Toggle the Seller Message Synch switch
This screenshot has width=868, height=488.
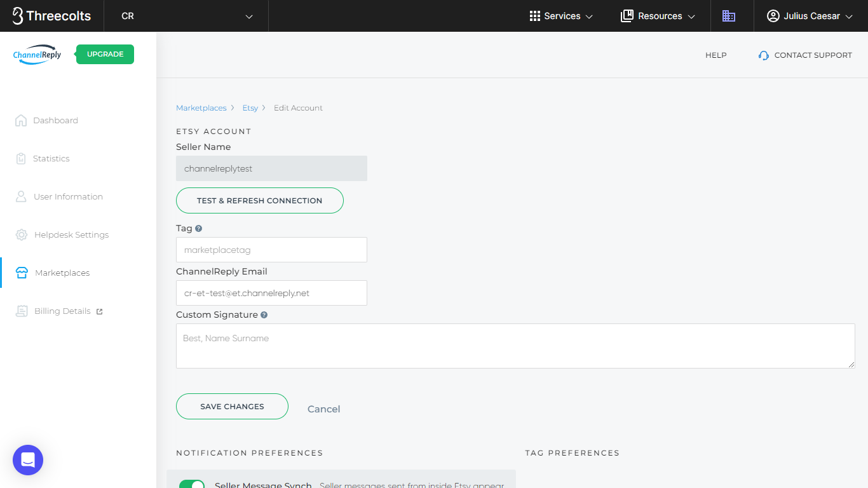click(192, 484)
